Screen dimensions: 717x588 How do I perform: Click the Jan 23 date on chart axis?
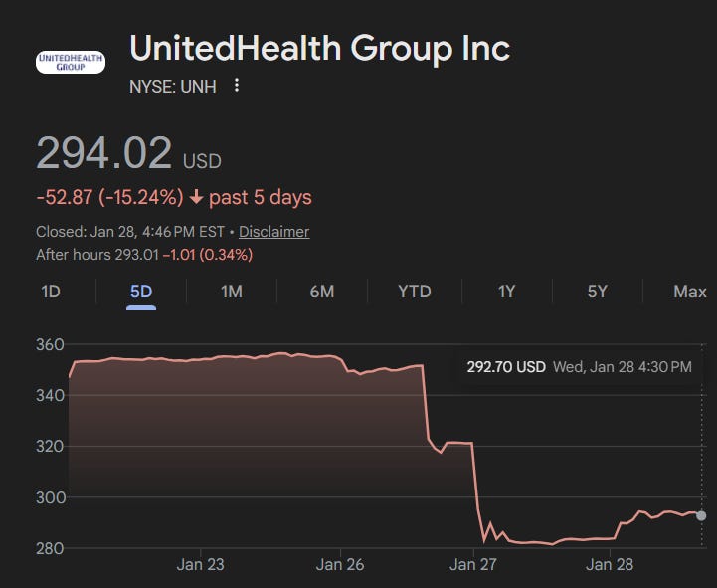pyautogui.click(x=200, y=565)
